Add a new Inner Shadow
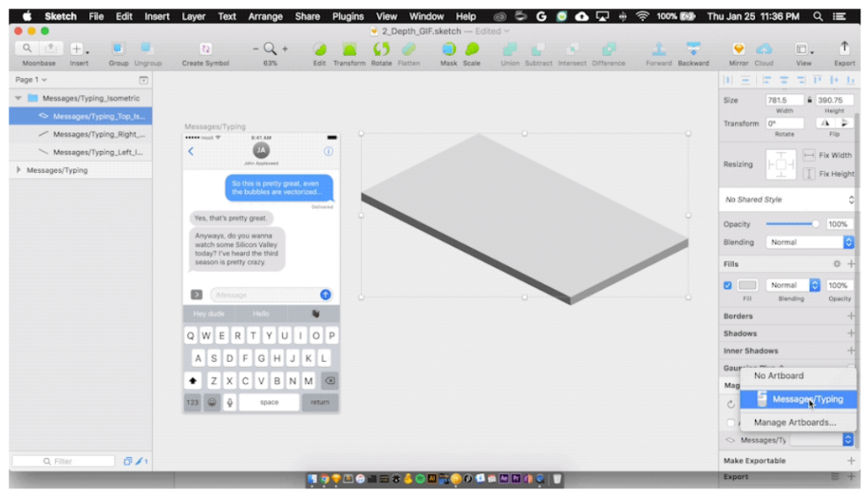 click(851, 350)
